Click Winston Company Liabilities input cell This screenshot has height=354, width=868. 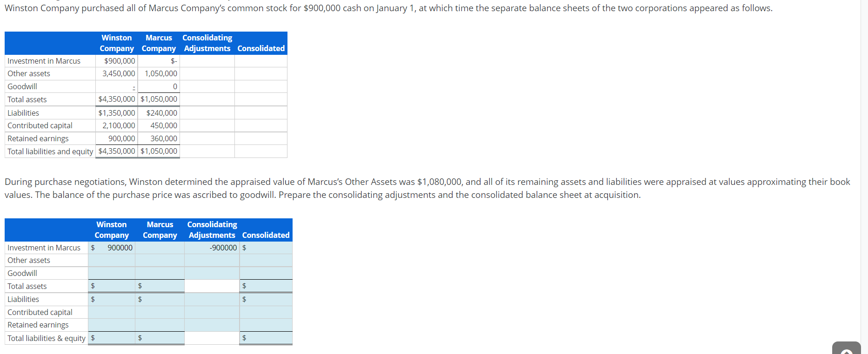[x=112, y=299]
